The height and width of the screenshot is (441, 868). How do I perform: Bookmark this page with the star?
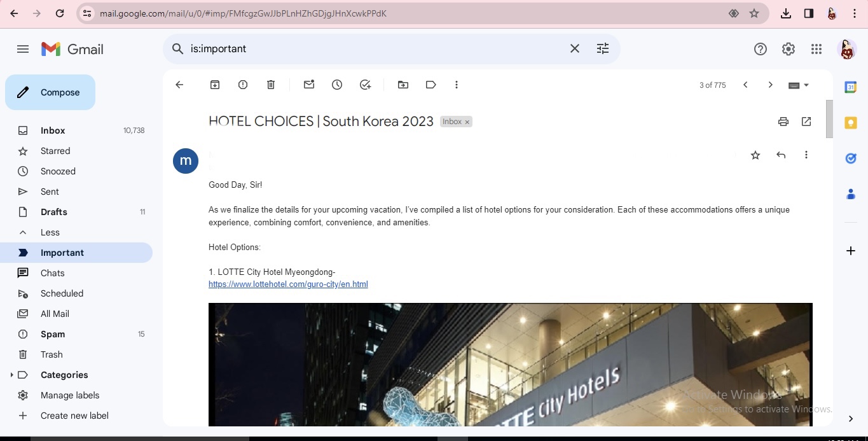point(754,13)
